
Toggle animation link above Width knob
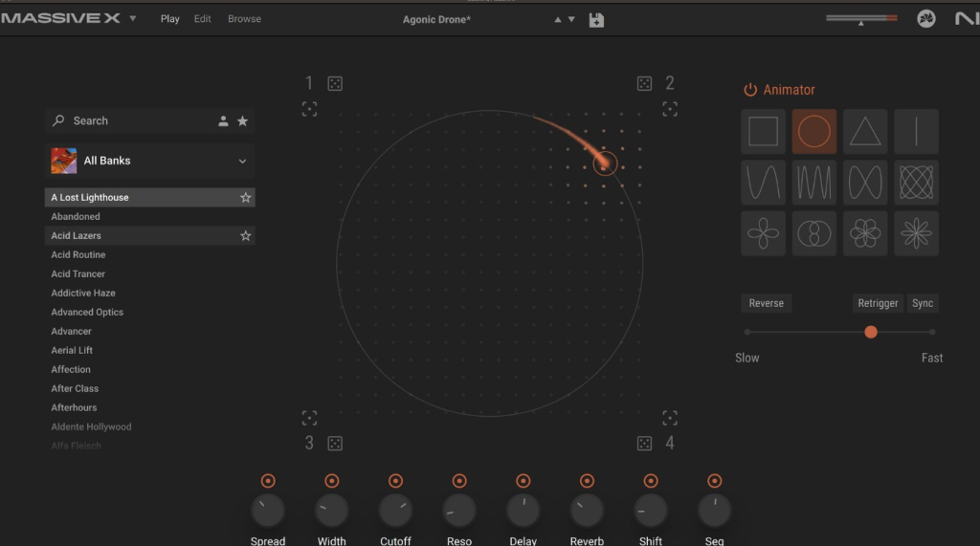(x=332, y=481)
